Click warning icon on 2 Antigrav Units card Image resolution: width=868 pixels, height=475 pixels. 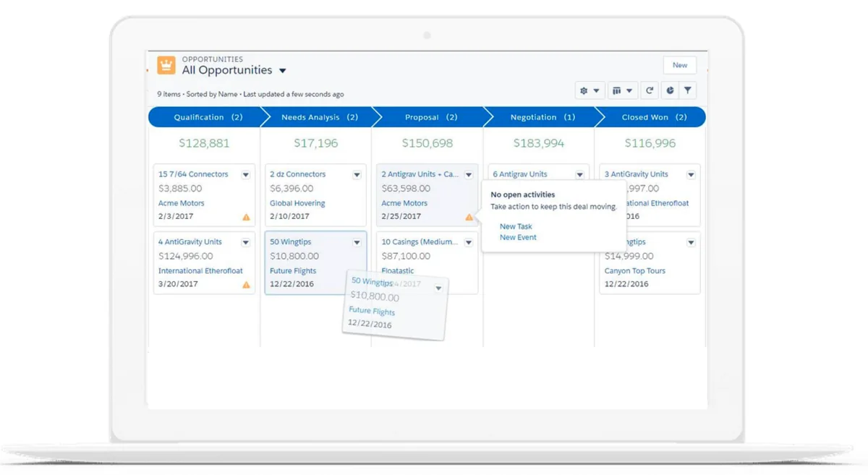coord(469,217)
